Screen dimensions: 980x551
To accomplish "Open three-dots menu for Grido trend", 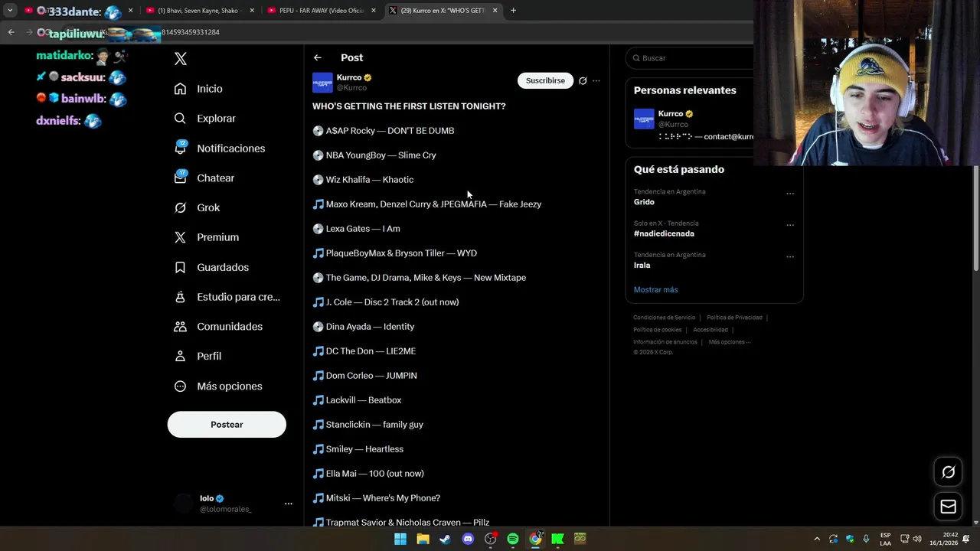I will pos(790,194).
